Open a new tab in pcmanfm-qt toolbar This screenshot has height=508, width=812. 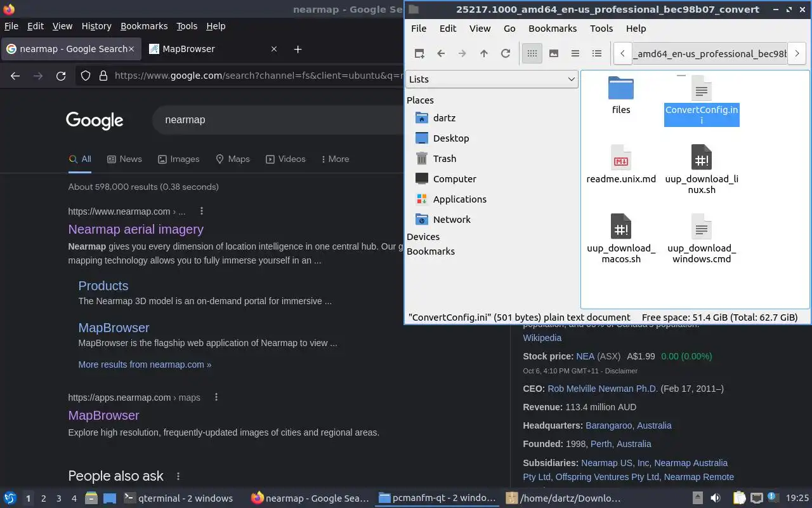click(x=419, y=53)
